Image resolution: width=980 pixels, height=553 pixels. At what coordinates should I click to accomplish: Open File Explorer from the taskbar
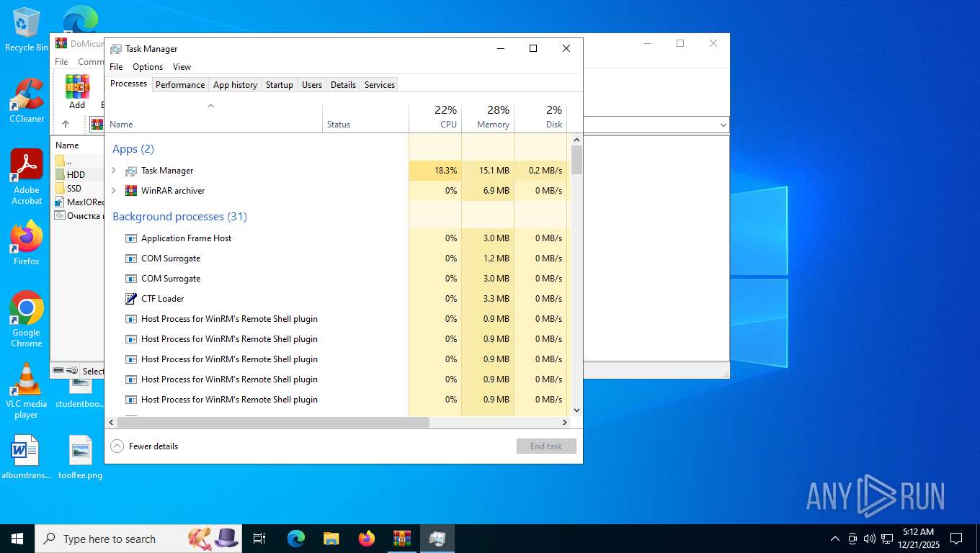331,539
